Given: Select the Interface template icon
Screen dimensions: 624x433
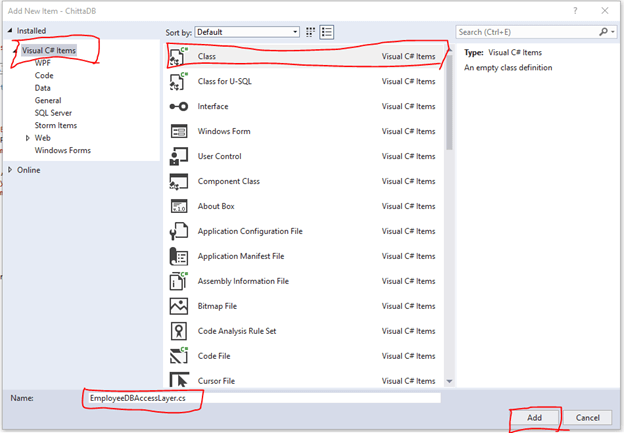Looking at the screenshot, I should point(179,107).
